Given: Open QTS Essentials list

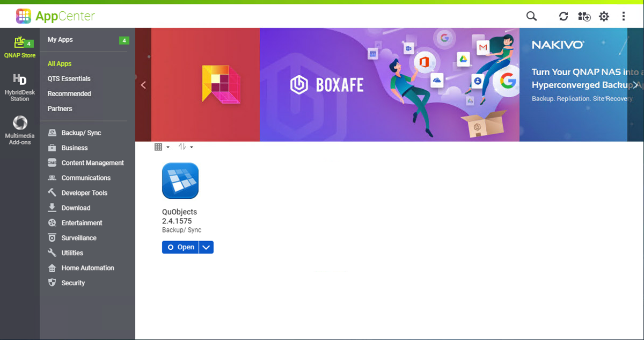Looking at the screenshot, I should [69, 78].
